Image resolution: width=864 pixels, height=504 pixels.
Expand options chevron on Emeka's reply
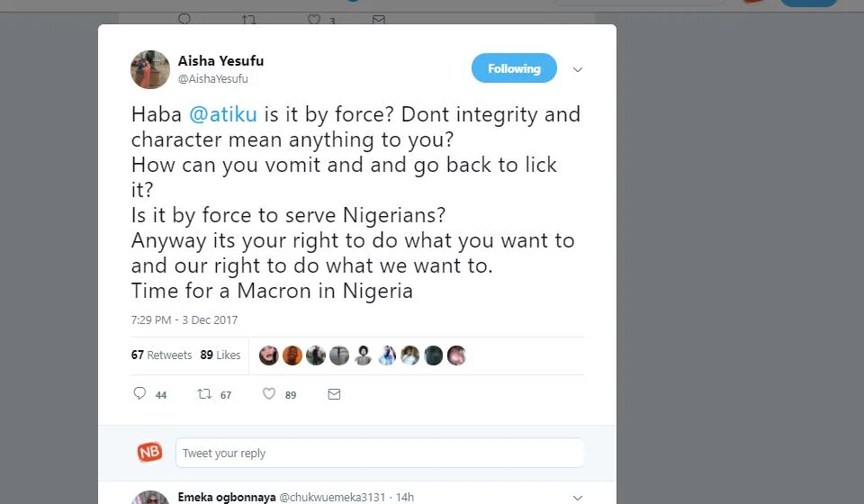[578, 497]
